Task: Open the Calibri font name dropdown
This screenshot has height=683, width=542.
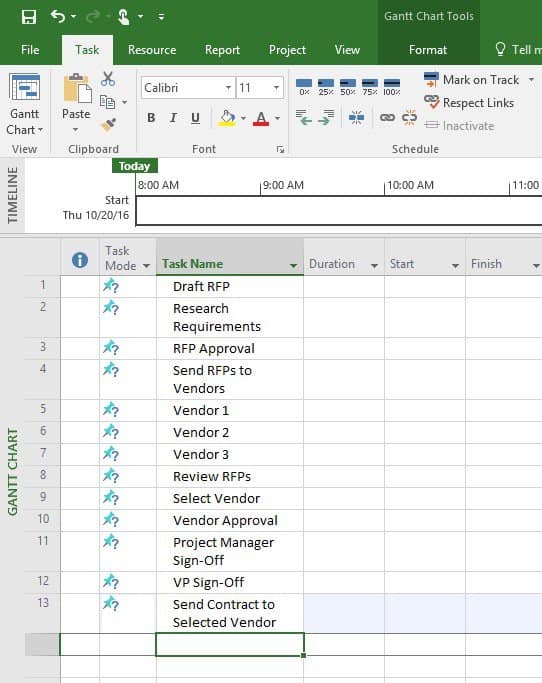Action: point(228,88)
